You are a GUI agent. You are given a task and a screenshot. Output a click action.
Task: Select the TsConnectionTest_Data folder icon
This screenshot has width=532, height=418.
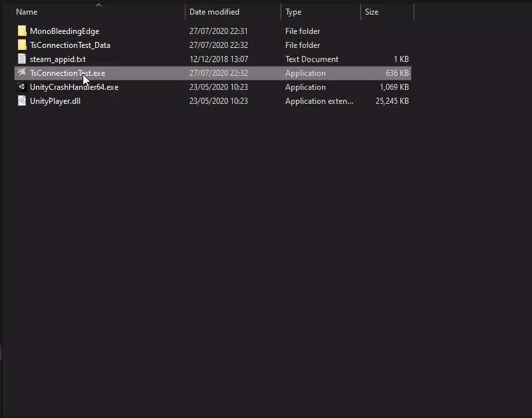[22, 45]
